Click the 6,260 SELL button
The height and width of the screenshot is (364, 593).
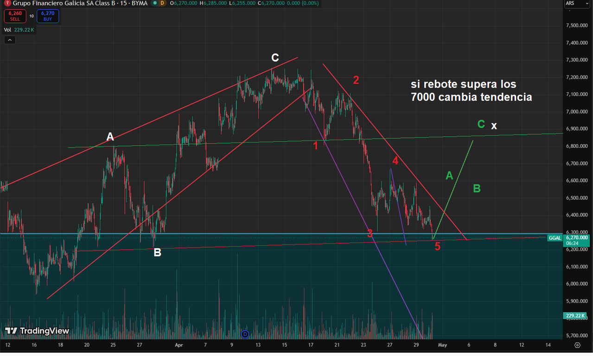point(15,16)
